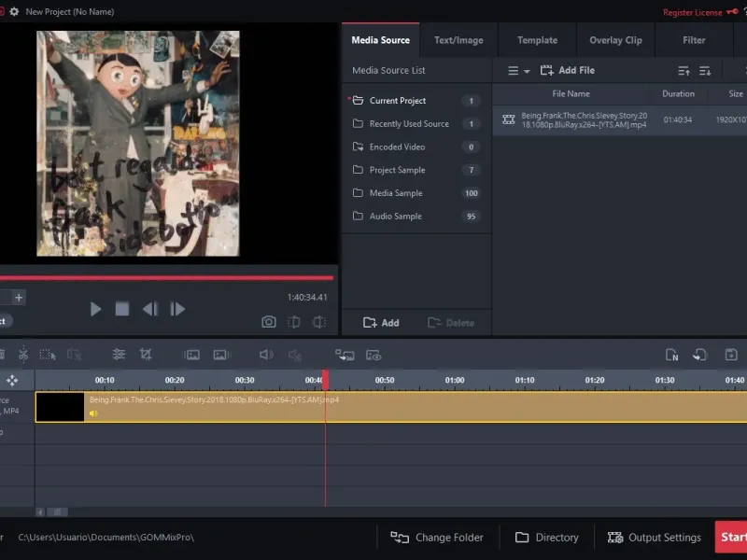Image resolution: width=747 pixels, height=560 pixels.
Task: Step to the next frame
Action: coord(177,309)
